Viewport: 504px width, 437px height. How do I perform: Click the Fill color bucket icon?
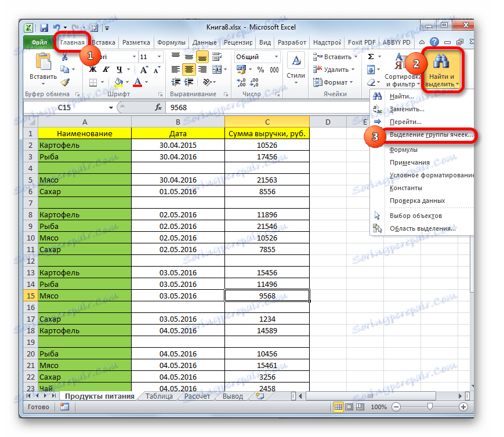[119, 82]
